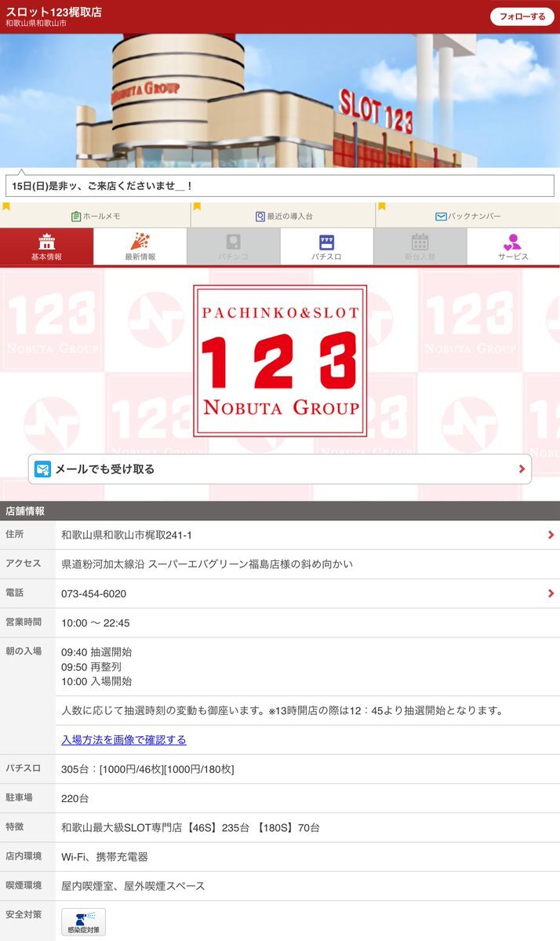Open the phone row chevron for 073-454-6020
The height and width of the screenshot is (941, 560).
tap(551, 593)
